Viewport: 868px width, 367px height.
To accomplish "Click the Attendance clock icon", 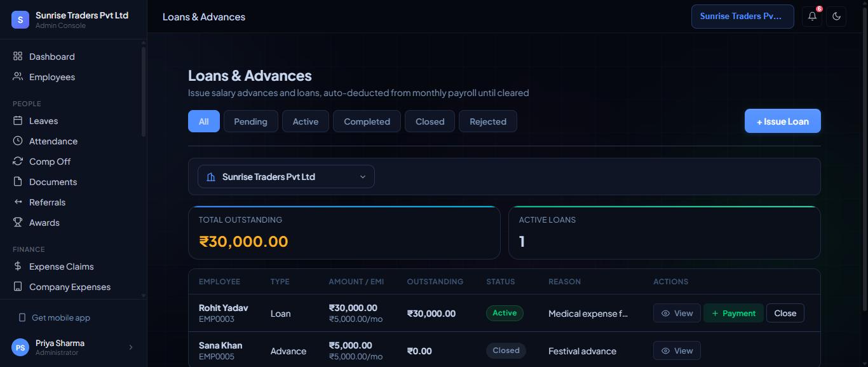I will point(18,141).
